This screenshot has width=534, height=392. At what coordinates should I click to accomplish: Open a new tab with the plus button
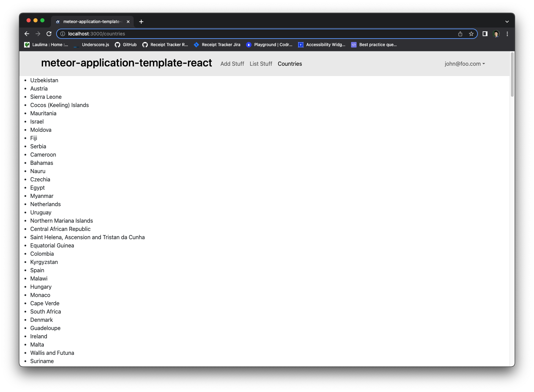click(141, 22)
